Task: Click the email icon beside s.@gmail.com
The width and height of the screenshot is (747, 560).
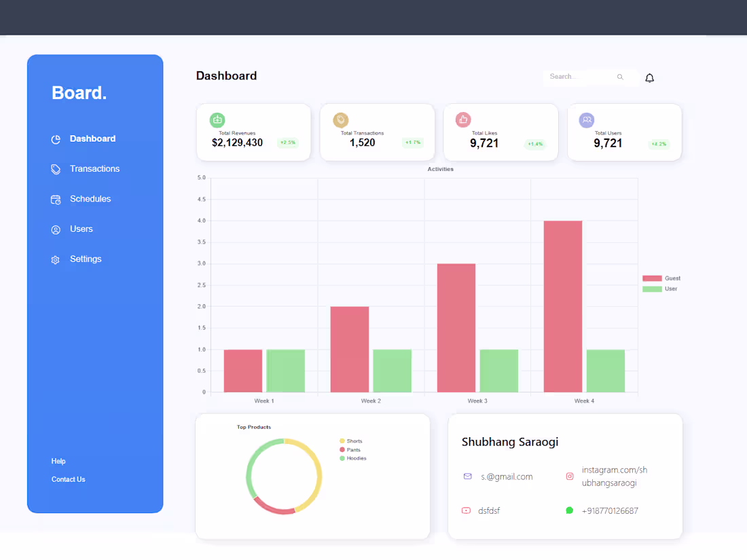Action: click(467, 477)
